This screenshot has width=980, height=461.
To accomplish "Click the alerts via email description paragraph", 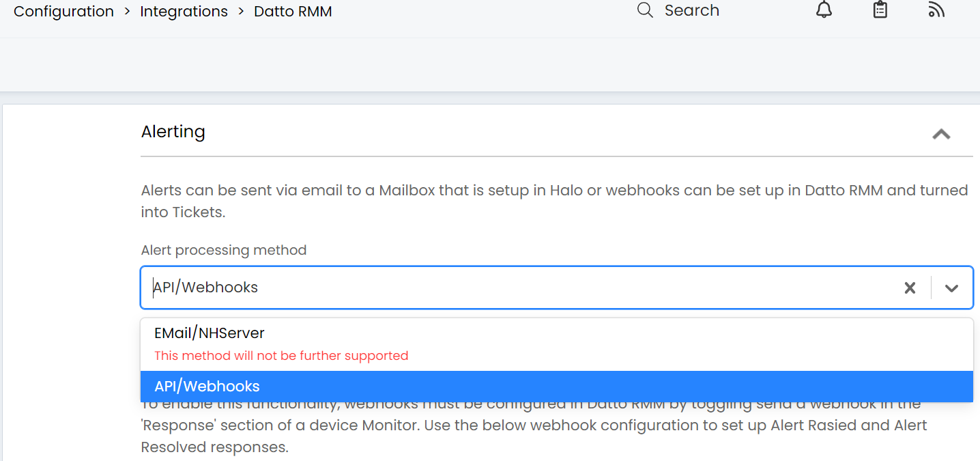I will 555,201.
